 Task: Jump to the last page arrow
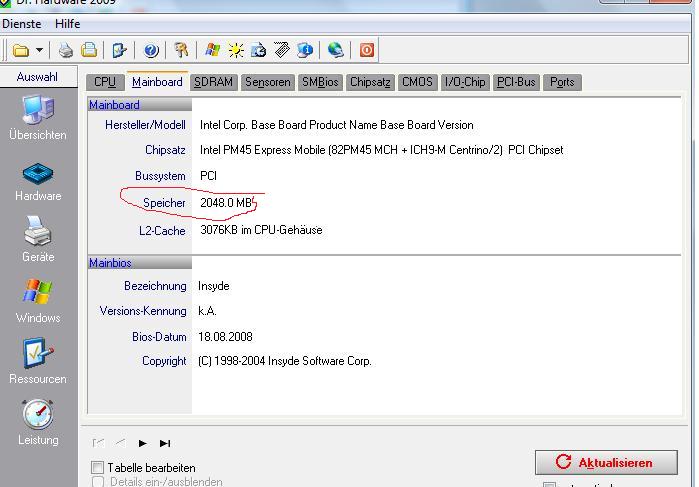165,443
